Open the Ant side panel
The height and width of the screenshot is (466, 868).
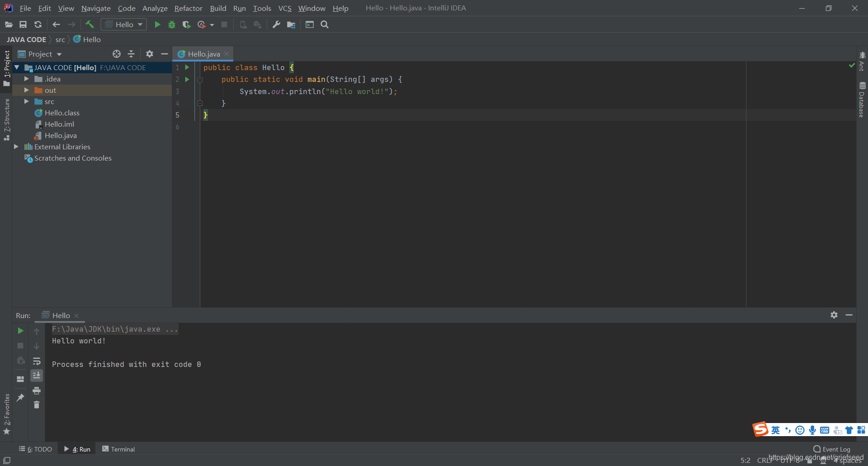tap(862, 61)
